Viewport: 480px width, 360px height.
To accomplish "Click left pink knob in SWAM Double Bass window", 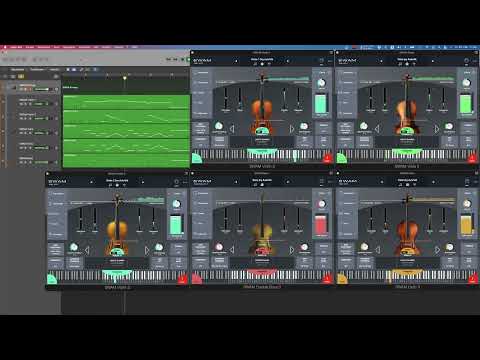I will coord(219,247).
